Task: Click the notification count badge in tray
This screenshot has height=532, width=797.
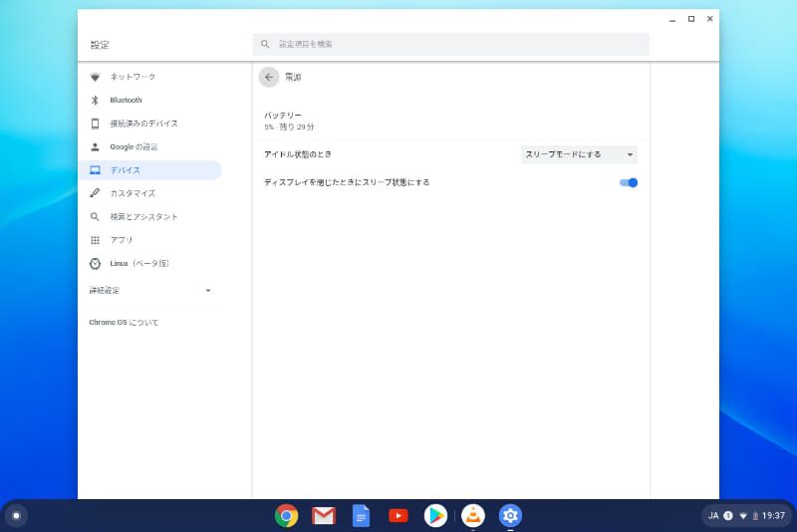Action: [728, 516]
